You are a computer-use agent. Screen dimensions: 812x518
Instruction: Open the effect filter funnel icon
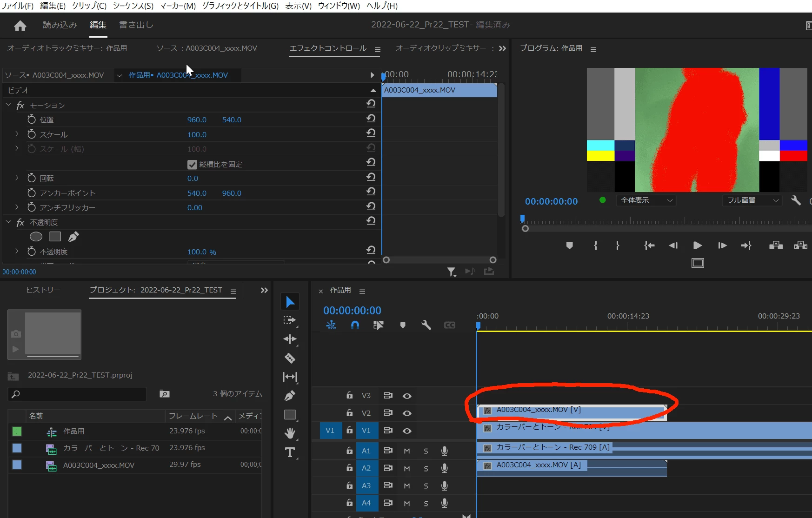point(451,272)
